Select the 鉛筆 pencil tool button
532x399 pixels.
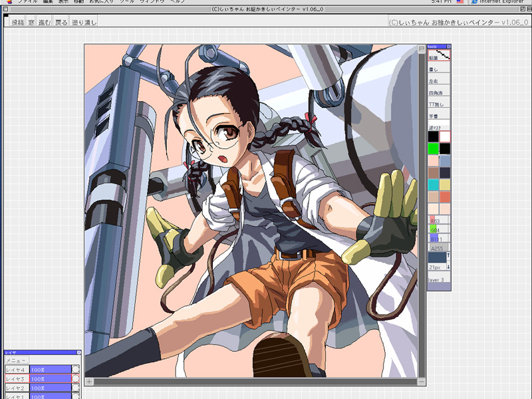click(x=439, y=55)
